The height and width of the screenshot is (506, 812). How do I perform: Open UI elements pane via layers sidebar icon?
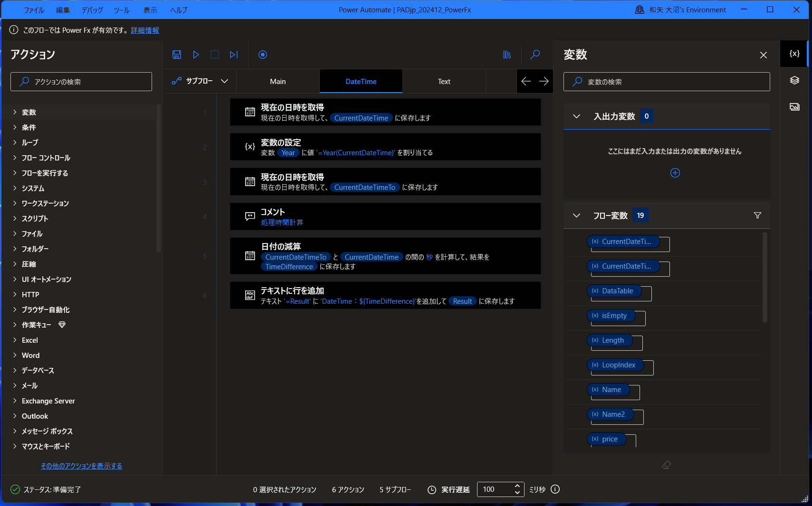click(x=794, y=80)
